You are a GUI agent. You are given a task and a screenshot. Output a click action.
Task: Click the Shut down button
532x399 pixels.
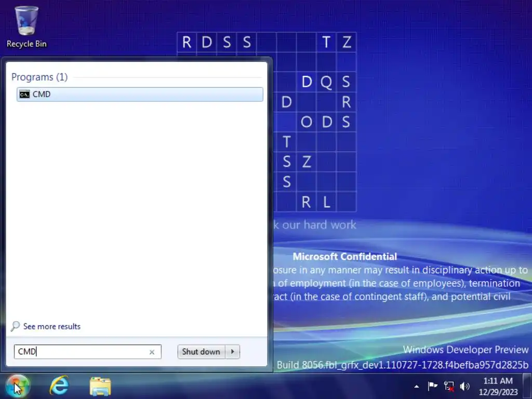(201, 352)
